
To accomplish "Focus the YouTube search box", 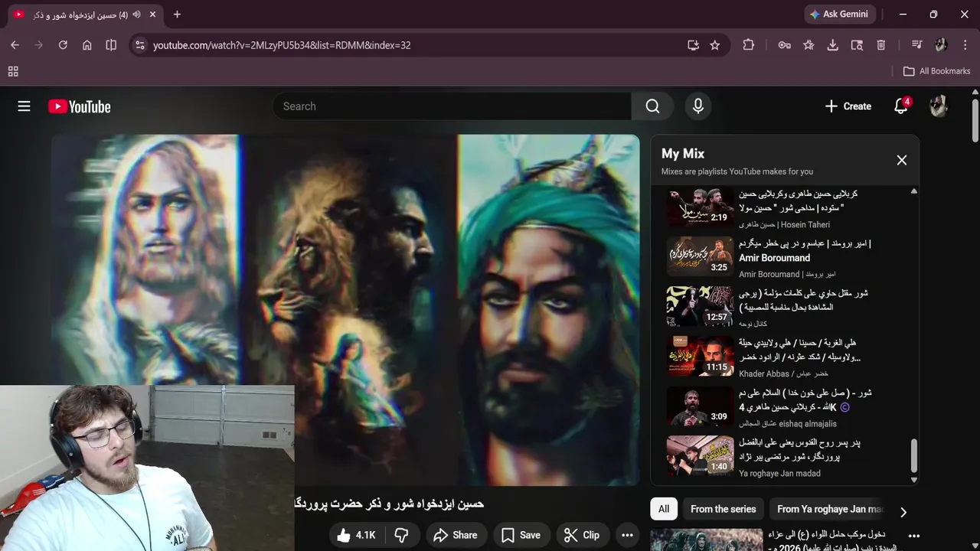I will pos(452,106).
